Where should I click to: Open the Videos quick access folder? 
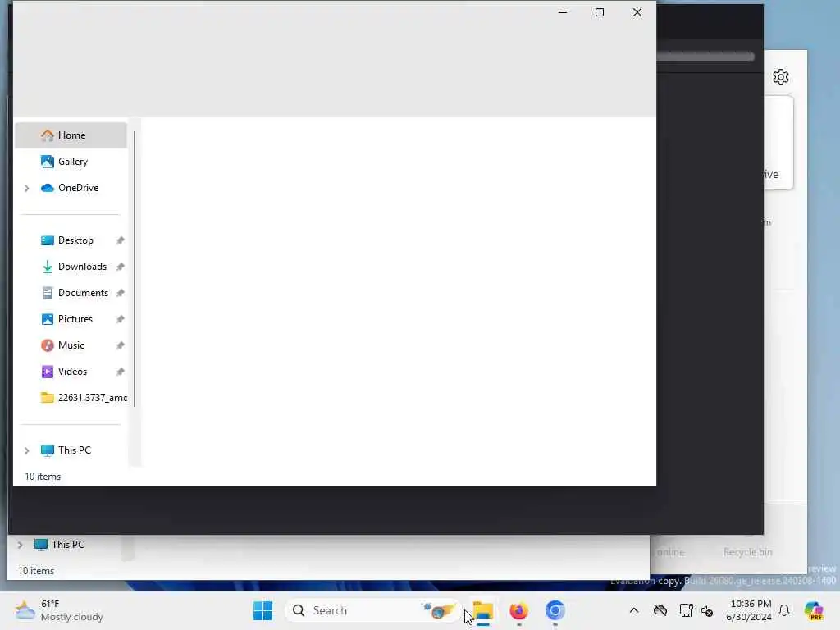71,372
